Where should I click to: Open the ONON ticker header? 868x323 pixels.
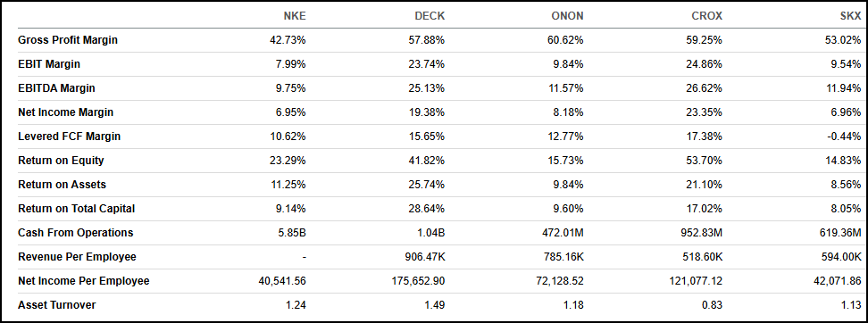coord(568,16)
